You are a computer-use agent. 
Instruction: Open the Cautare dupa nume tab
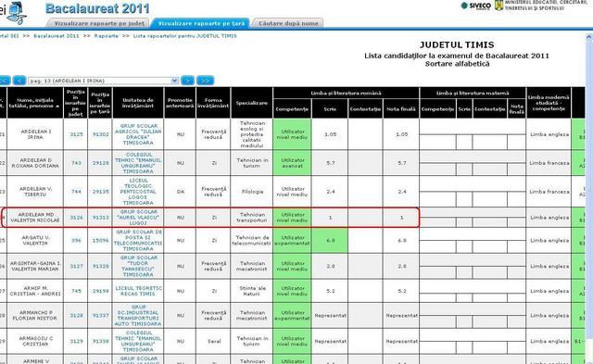288,23
